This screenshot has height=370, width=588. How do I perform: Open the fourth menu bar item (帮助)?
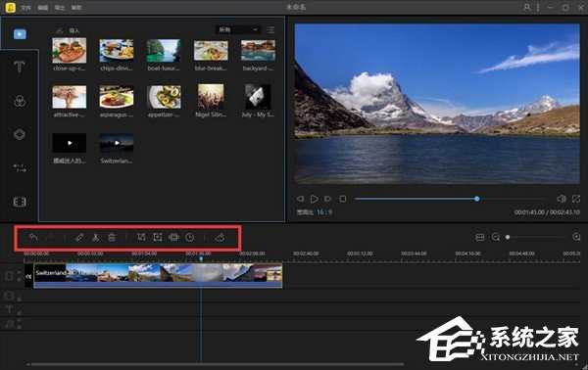pos(76,8)
